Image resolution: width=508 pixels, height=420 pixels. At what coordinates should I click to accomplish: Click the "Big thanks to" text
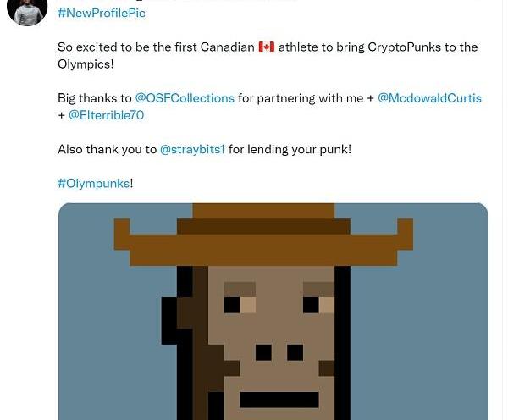[95, 98]
